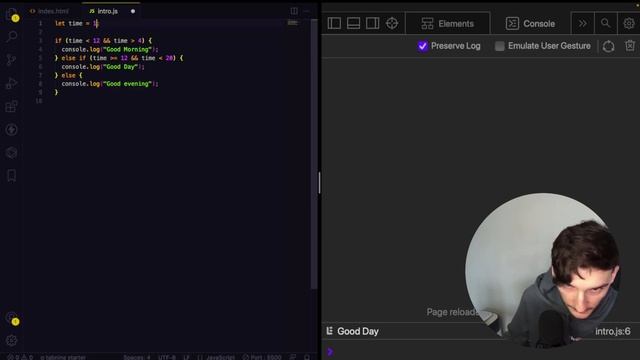Open the Manage gear in VS Code
640x360 pixels.
[11, 340]
